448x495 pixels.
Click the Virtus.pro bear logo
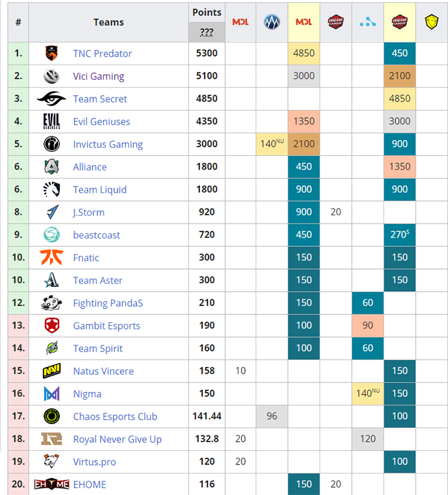point(51,461)
